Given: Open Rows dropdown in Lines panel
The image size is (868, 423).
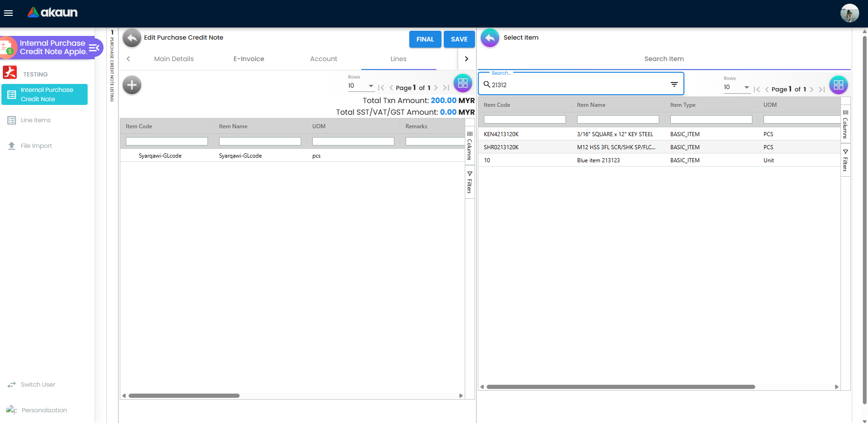Looking at the screenshot, I should coord(361,86).
